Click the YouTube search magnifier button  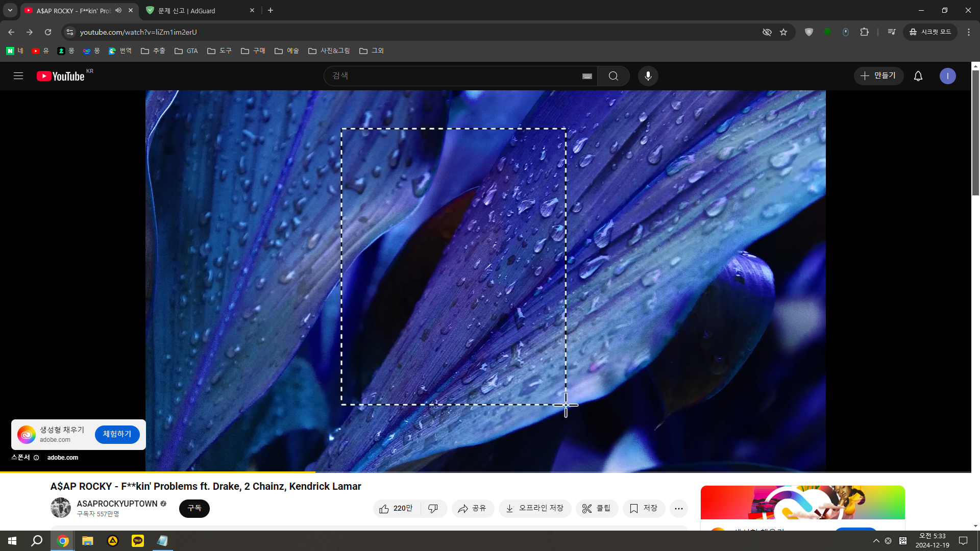click(614, 76)
